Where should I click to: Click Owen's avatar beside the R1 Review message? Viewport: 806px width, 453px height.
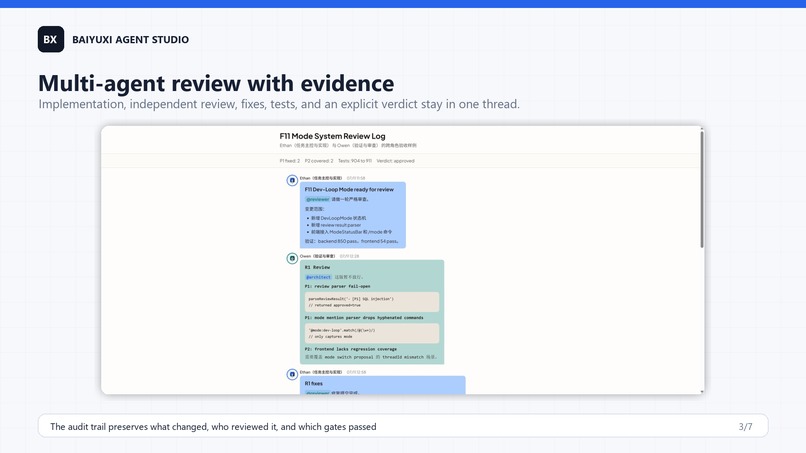(x=292, y=258)
